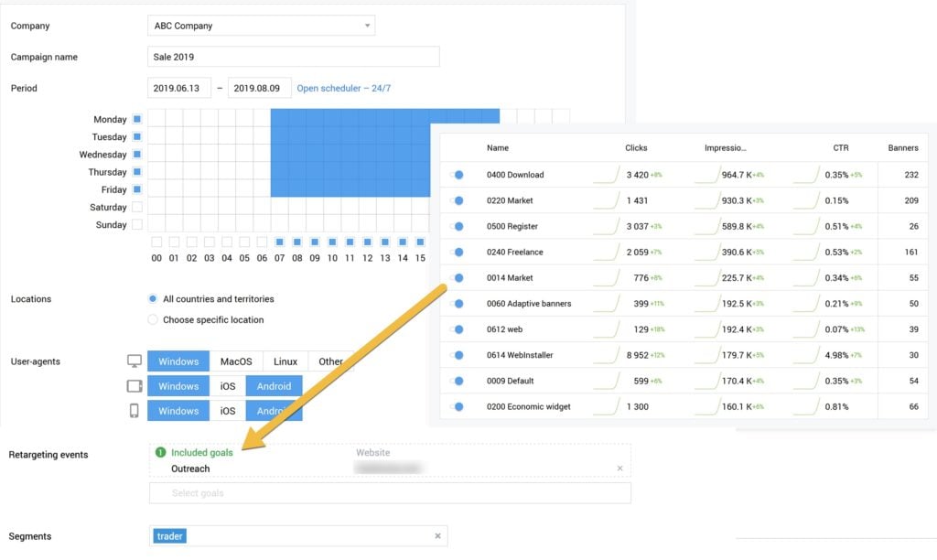Toggle the 0060 Adaptive banners switch
The height and width of the screenshot is (560, 937).
[457, 303]
